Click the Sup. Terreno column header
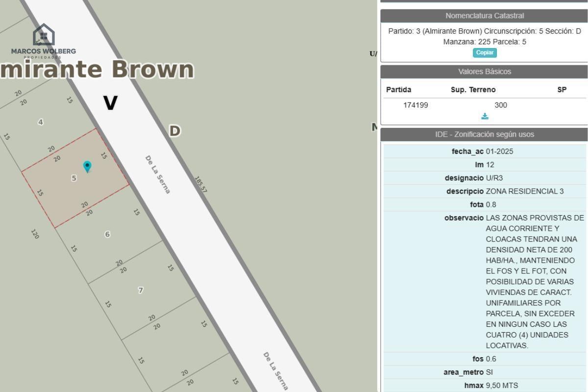Image resolution: width=588 pixels, height=392 pixels. pyautogui.click(x=473, y=90)
